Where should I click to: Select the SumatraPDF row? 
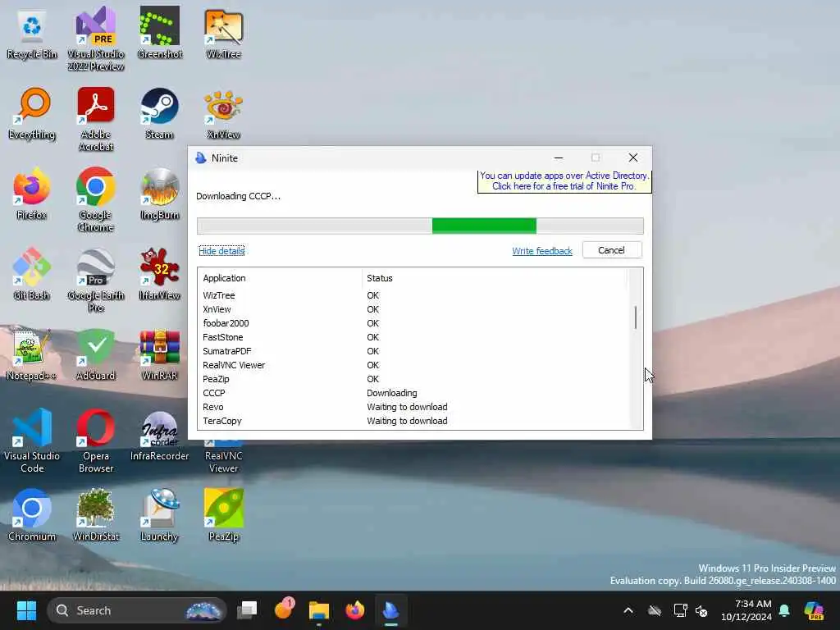(x=413, y=351)
